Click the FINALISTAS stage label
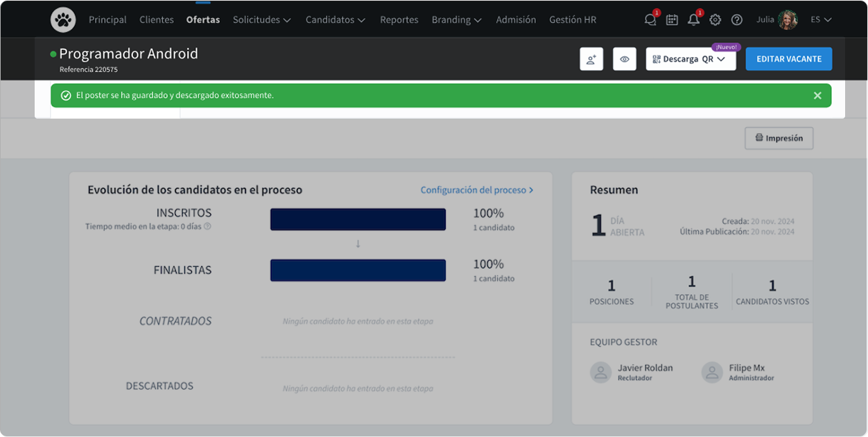The height and width of the screenshot is (437, 868). click(182, 271)
